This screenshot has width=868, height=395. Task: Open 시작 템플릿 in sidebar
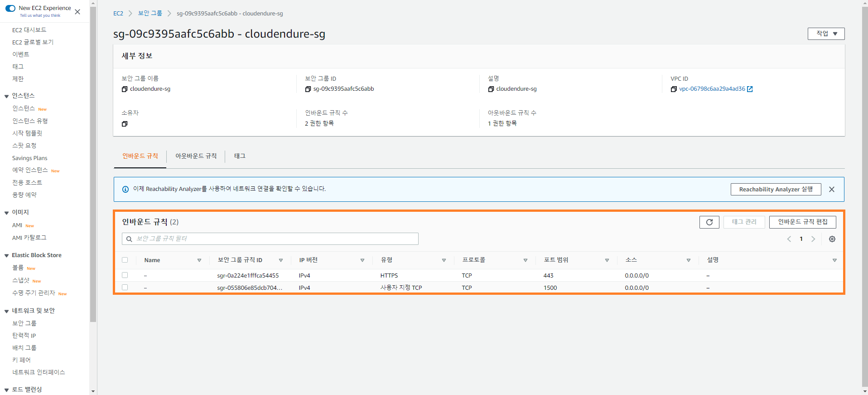point(27,133)
